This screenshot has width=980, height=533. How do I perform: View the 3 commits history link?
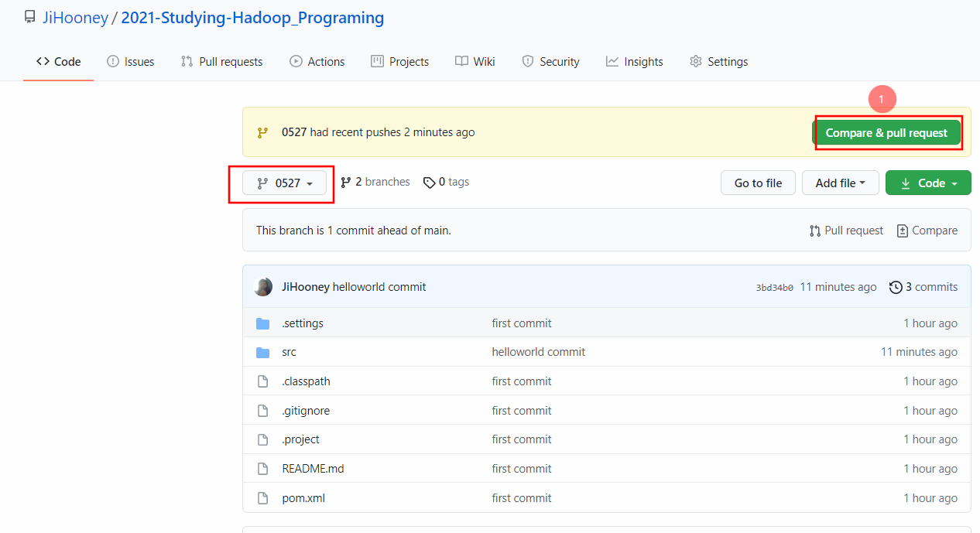tap(923, 287)
